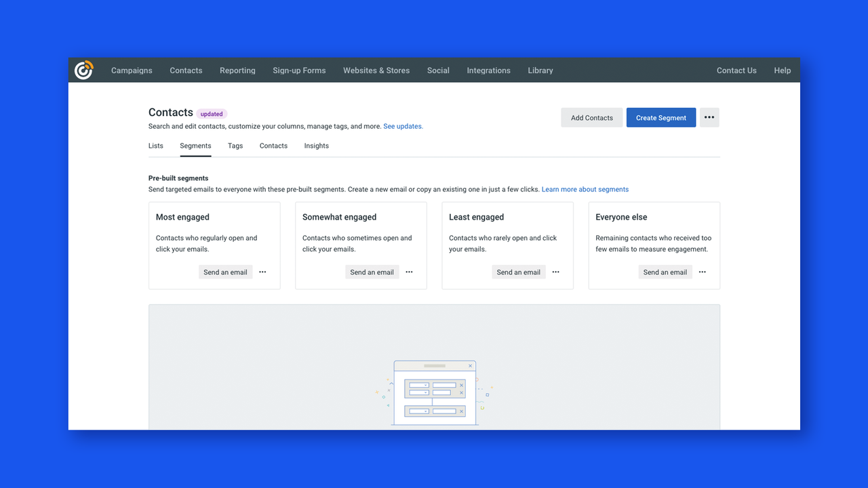Open Learn more about segments link
868x488 pixels.
click(585, 189)
